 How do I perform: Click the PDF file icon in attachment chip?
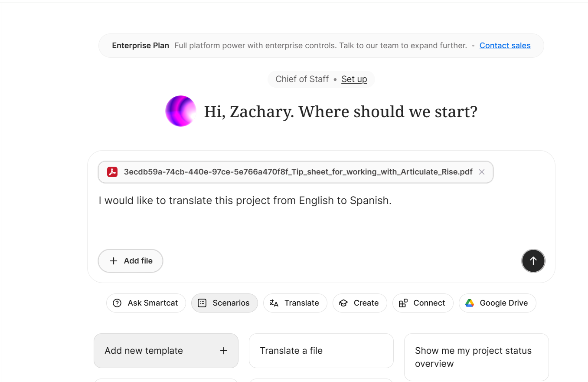click(x=112, y=172)
